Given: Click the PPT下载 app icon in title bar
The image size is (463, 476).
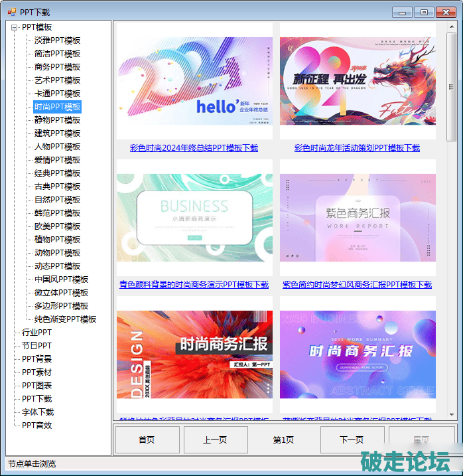Looking at the screenshot, I should (x=11, y=12).
